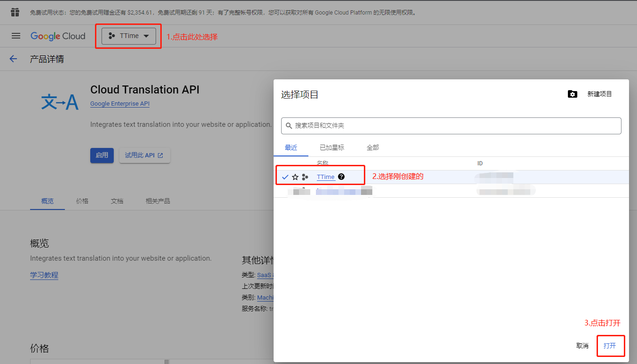The image size is (637, 364).
Task: Open the TTime project selector dropdown
Action: pyautogui.click(x=129, y=36)
